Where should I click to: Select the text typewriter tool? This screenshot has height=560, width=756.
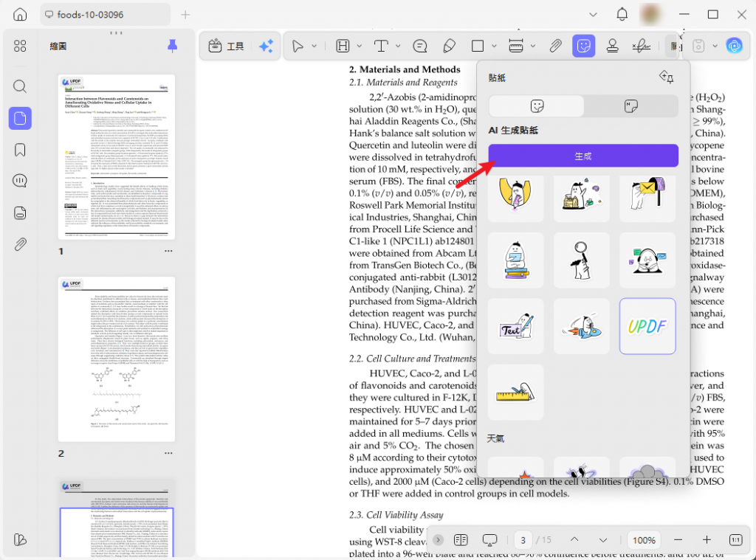coord(381,46)
